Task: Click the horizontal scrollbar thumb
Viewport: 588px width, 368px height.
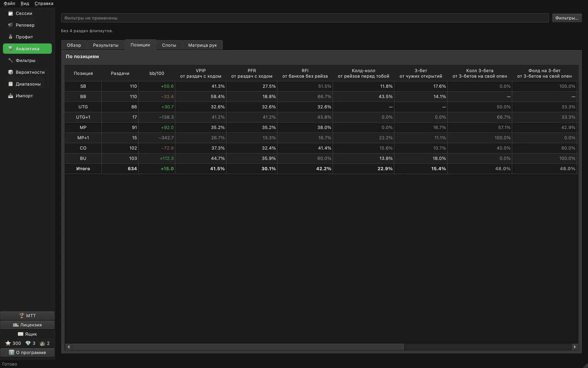Action: [238, 347]
